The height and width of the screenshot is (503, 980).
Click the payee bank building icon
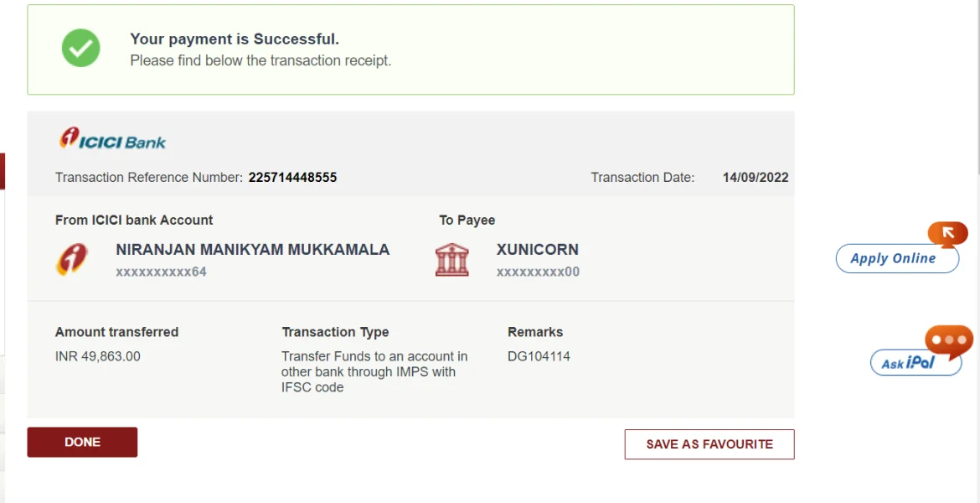(x=452, y=259)
